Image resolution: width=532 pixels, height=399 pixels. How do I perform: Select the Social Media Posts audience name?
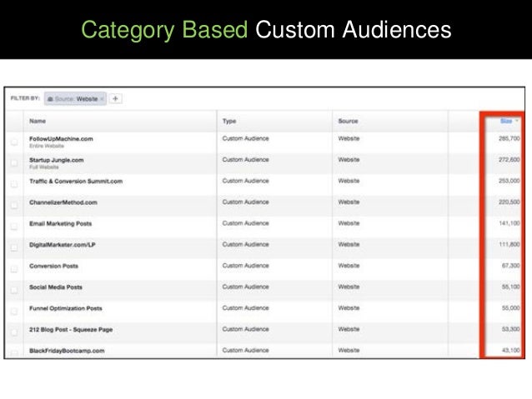pos(56,287)
